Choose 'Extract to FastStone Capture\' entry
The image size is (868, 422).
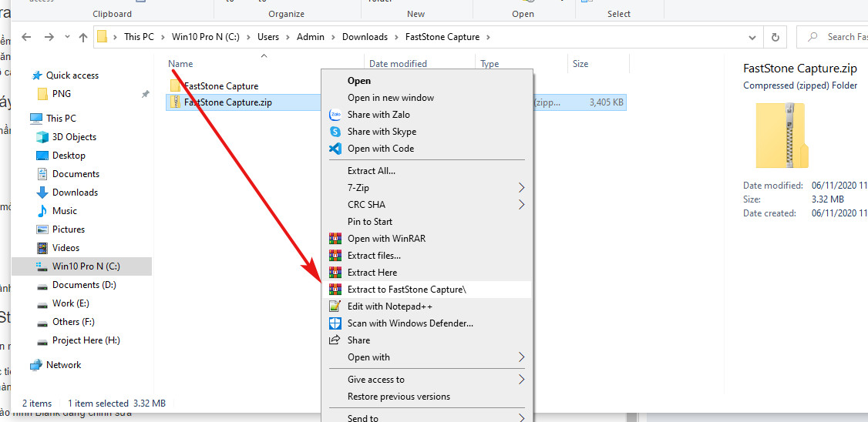[x=427, y=290]
